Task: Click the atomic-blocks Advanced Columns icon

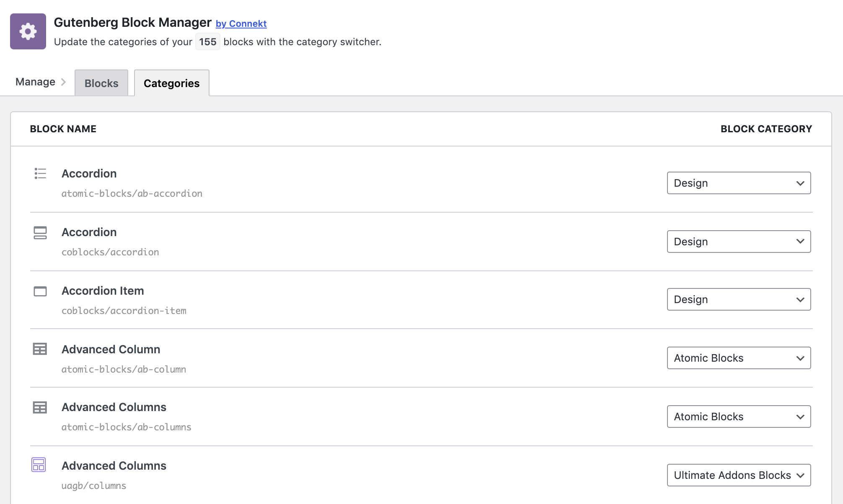Action: [40, 407]
